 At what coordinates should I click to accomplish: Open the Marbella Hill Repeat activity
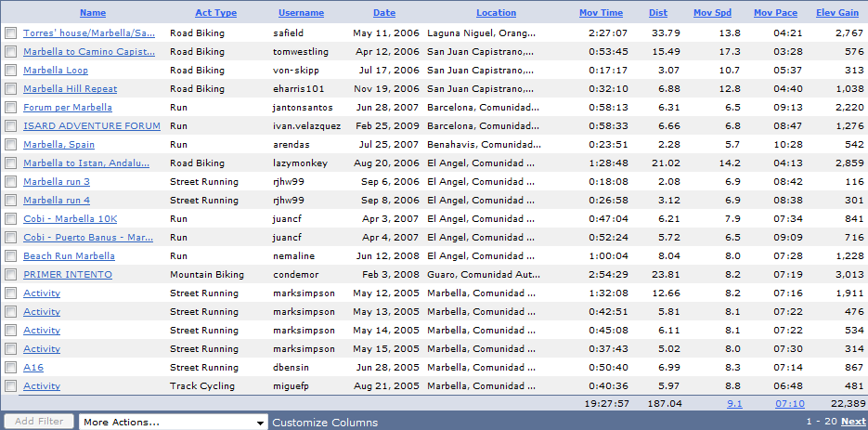coord(71,88)
